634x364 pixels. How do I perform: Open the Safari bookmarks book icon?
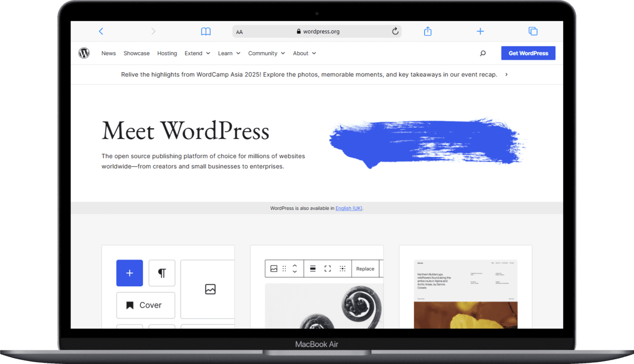[206, 31]
